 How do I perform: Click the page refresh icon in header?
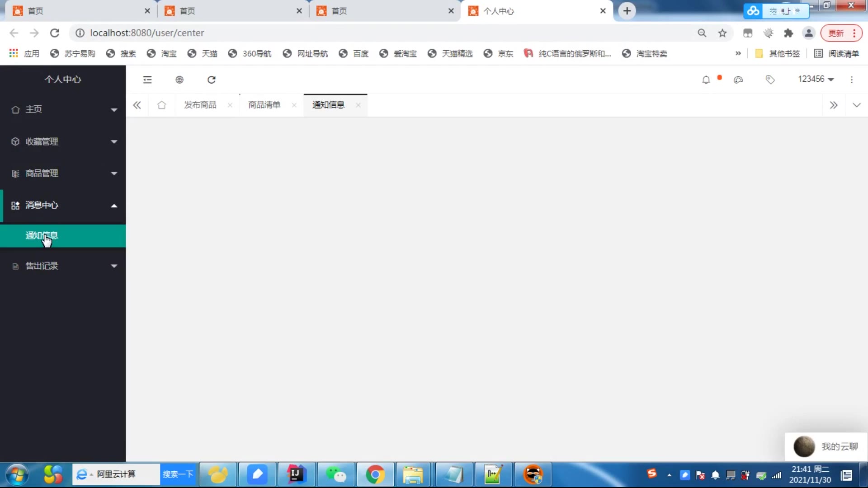[212, 80]
